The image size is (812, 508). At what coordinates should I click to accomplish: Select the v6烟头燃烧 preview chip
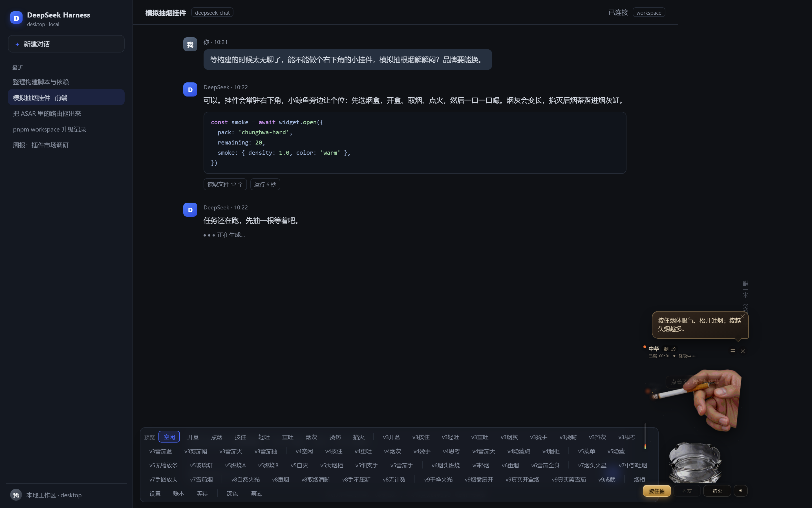click(445, 465)
